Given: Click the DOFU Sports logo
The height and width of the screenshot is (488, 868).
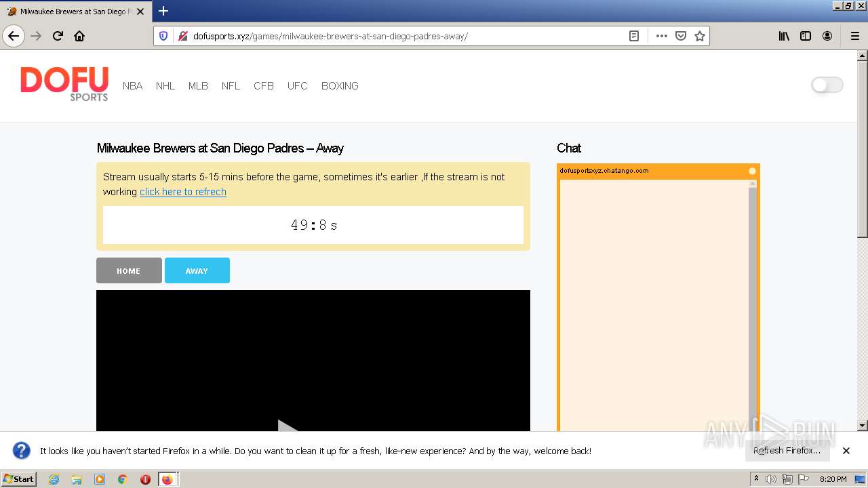Looking at the screenshot, I should [x=64, y=84].
